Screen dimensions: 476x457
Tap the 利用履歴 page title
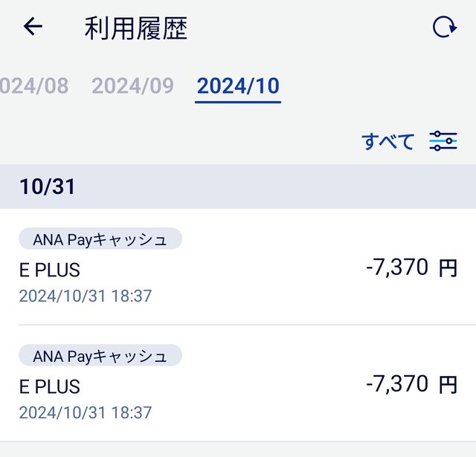135,28
